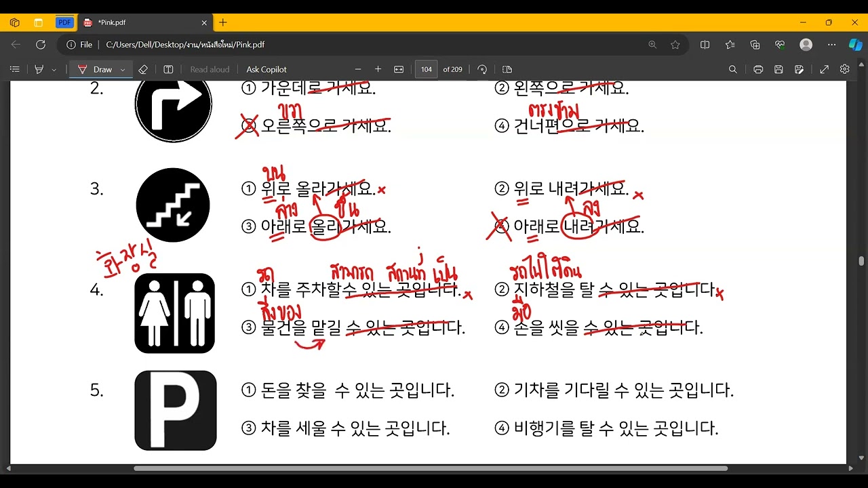Start Read aloud

click(210, 69)
